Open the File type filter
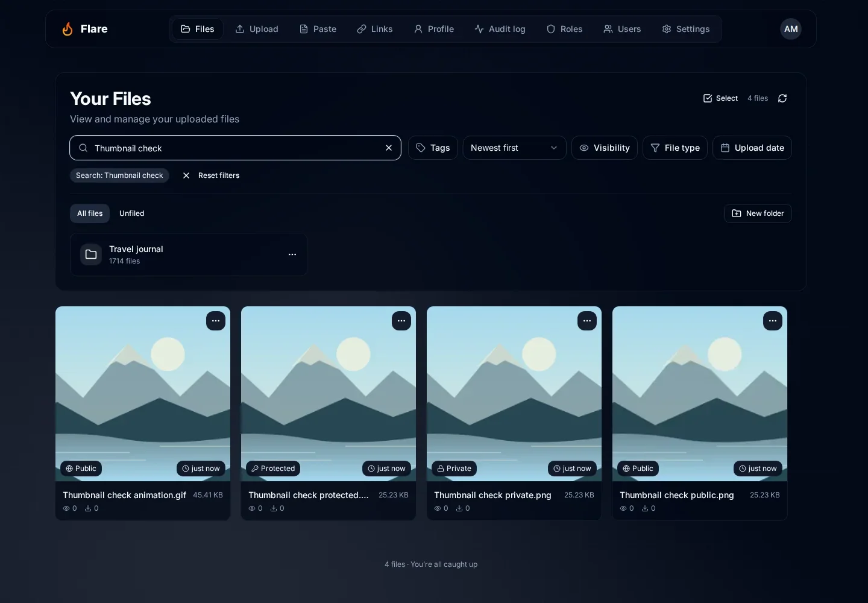The height and width of the screenshot is (603, 868). click(675, 148)
